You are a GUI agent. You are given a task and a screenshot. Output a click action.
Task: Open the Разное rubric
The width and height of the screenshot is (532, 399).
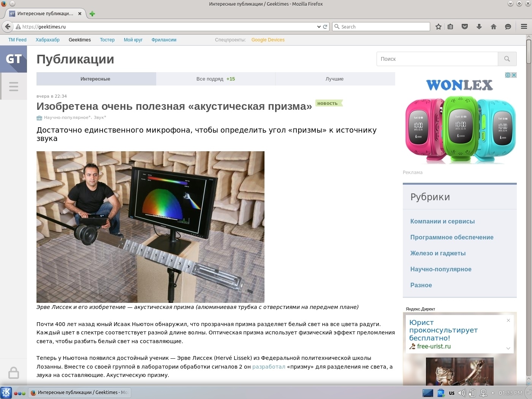point(421,285)
